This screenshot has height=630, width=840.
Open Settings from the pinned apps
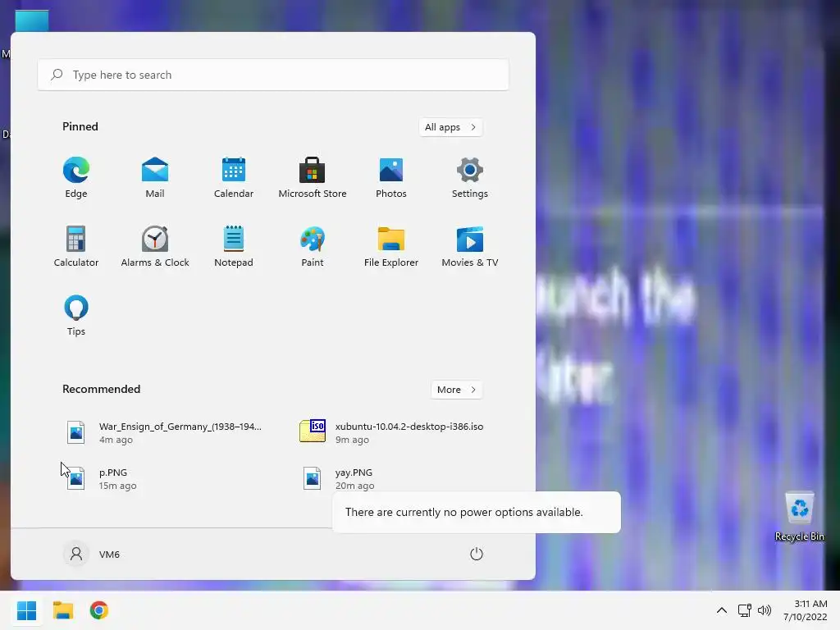tap(470, 177)
